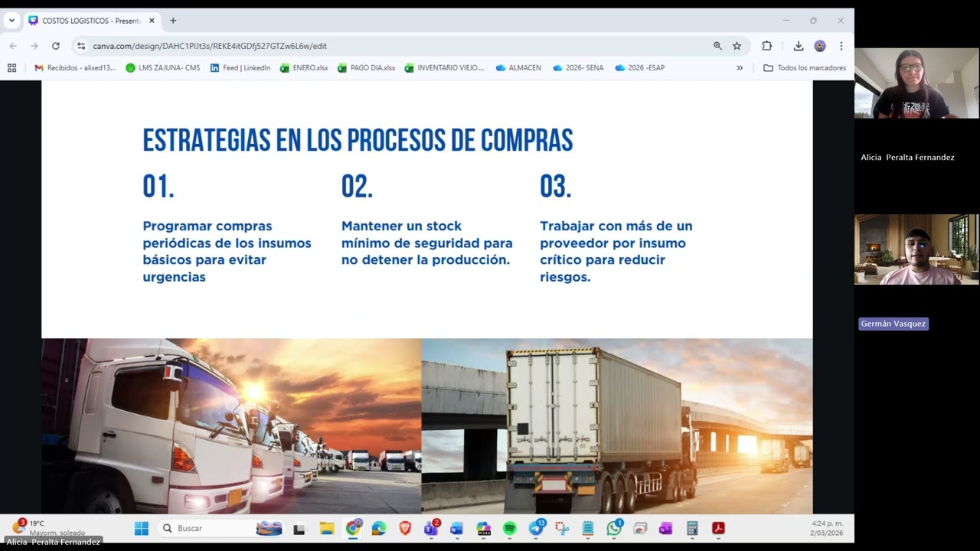Open the Chrome profile avatar

(820, 46)
